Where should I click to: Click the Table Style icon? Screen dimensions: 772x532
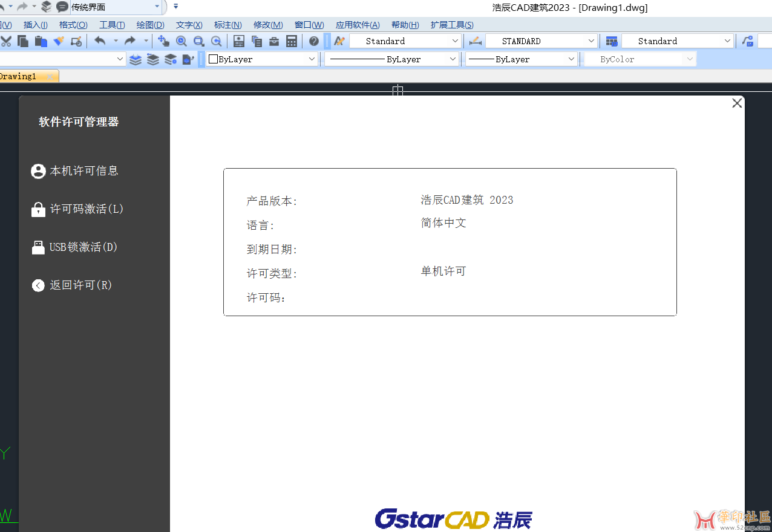(x=612, y=41)
